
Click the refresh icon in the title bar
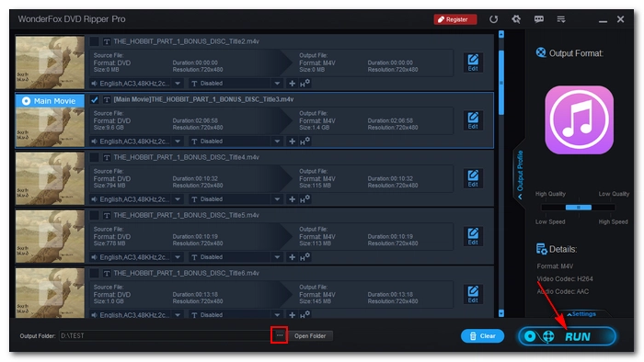tap(493, 19)
